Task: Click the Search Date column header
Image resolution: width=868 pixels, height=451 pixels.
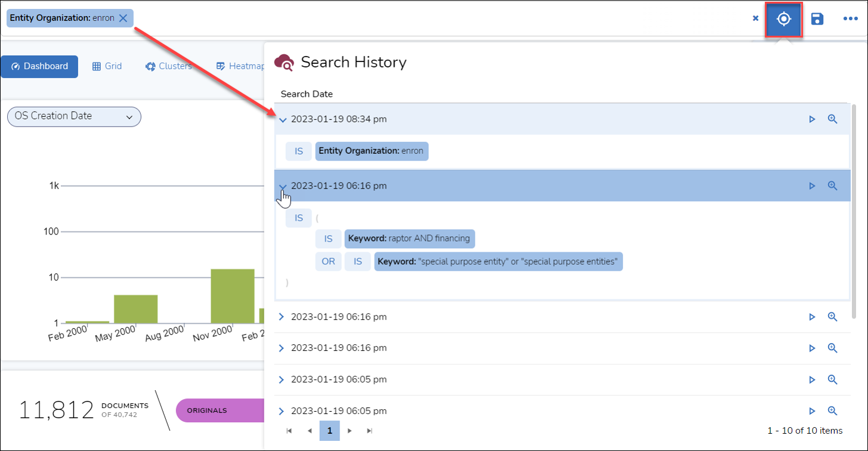Action: [307, 94]
